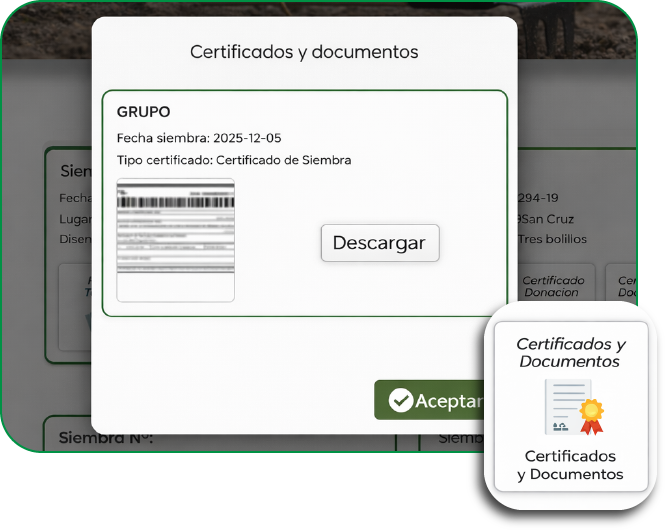Click the red ribbon seal on the certificate icon

[x=592, y=412]
